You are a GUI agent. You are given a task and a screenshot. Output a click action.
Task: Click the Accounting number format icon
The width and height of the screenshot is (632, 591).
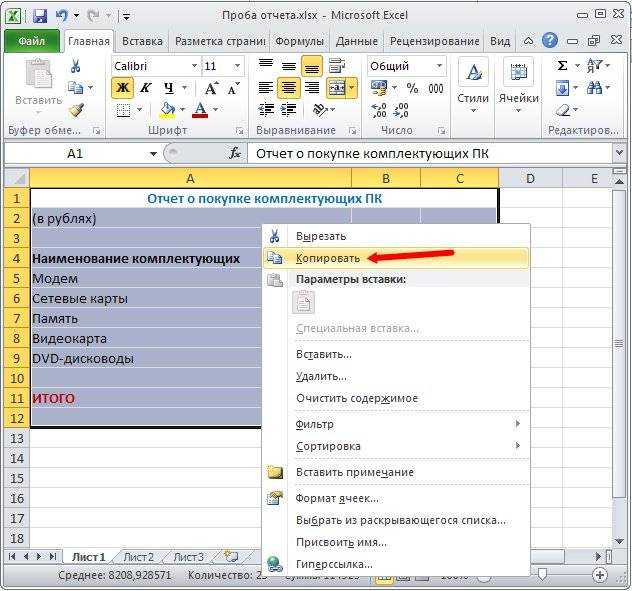tap(379, 88)
